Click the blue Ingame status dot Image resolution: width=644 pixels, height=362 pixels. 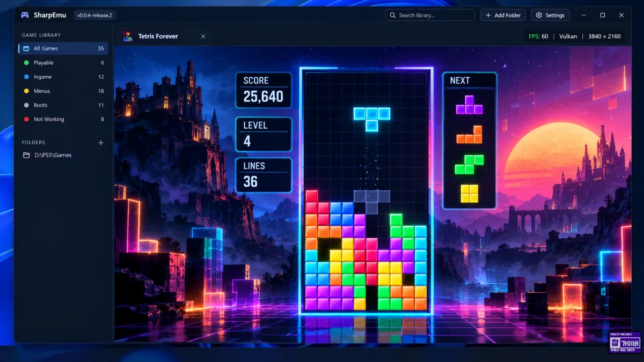[26, 77]
